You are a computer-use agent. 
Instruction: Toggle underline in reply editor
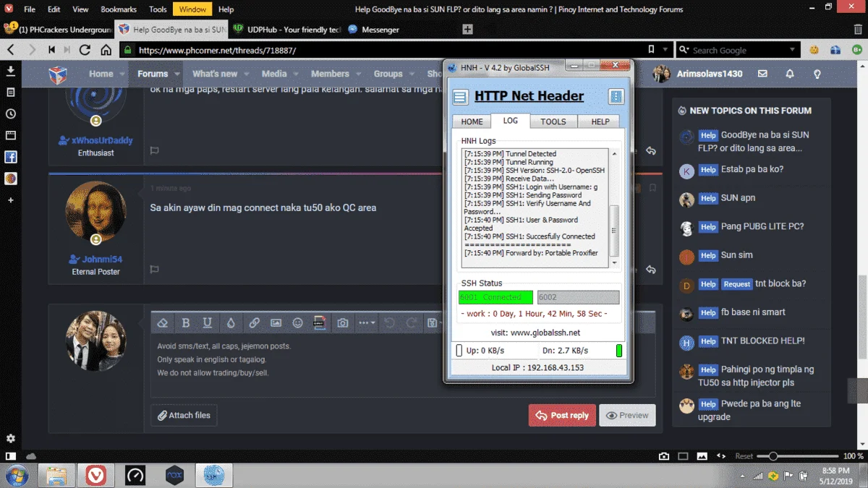pyautogui.click(x=208, y=322)
